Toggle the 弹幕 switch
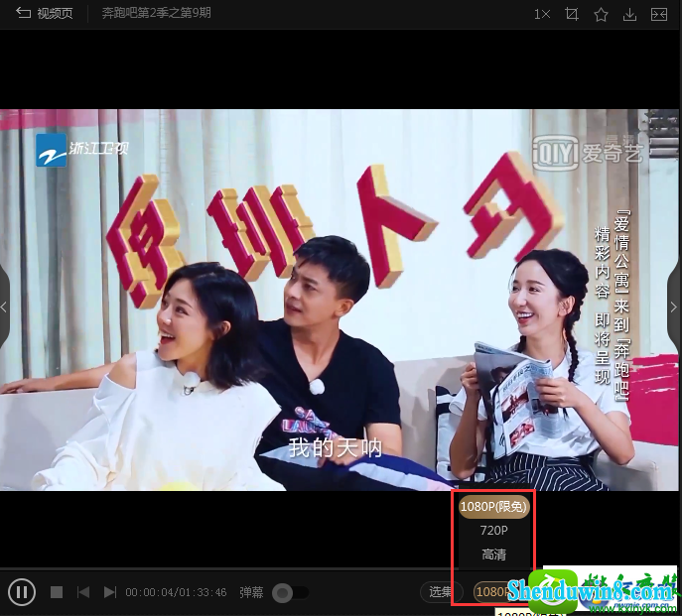The image size is (682, 616). tap(290, 592)
